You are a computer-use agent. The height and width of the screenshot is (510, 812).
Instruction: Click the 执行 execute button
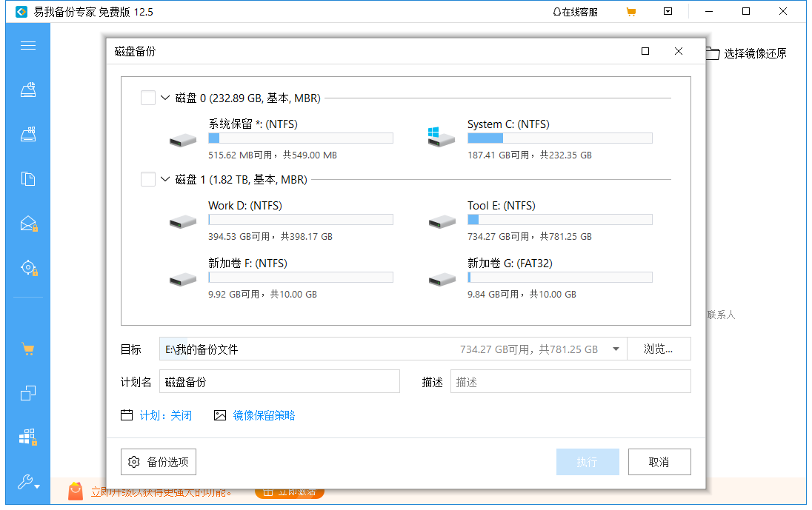[588, 461]
